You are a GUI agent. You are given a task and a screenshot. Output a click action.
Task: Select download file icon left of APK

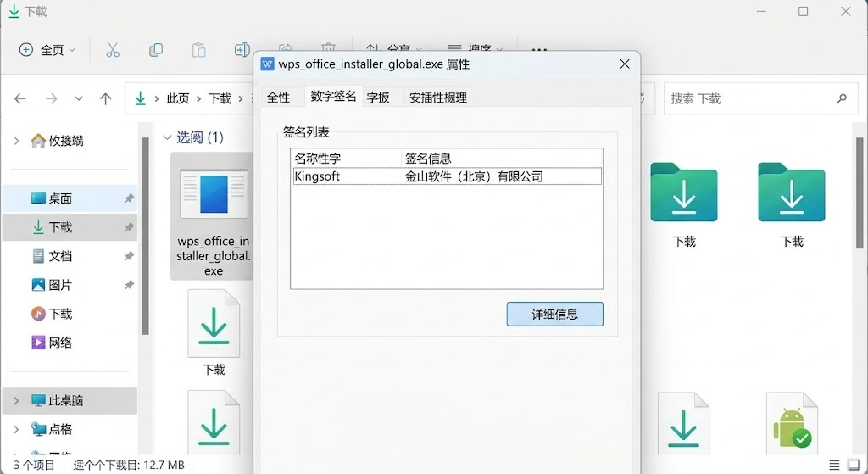684,424
